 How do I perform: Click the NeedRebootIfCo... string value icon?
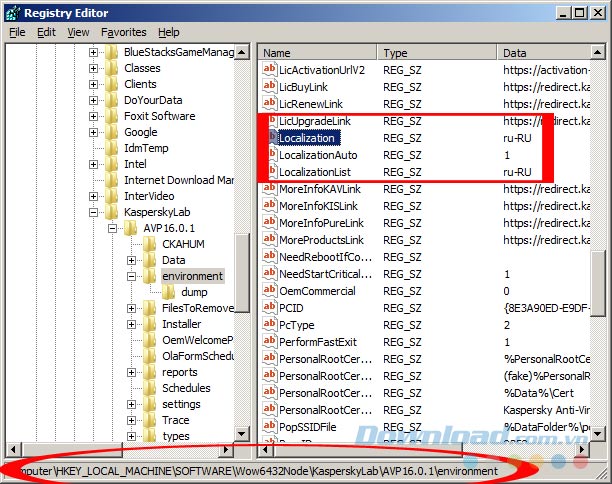point(269,256)
